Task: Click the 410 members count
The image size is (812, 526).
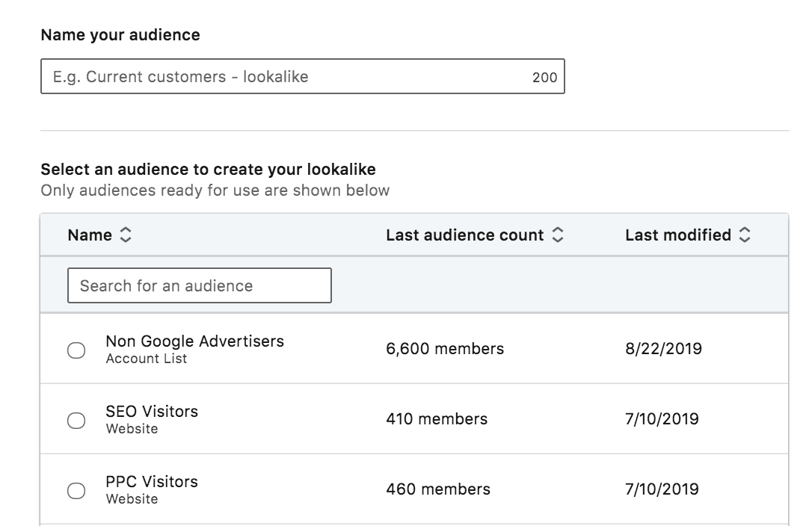Action: point(437,419)
